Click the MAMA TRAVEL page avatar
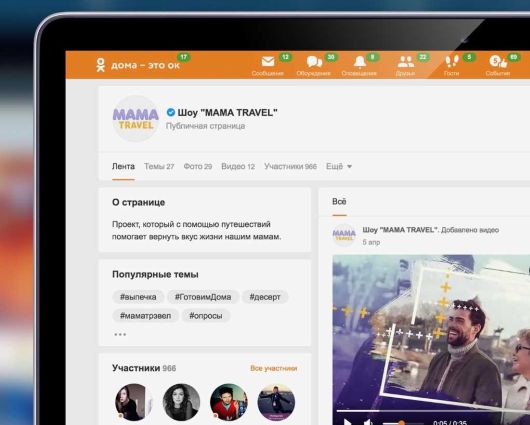 click(136, 118)
